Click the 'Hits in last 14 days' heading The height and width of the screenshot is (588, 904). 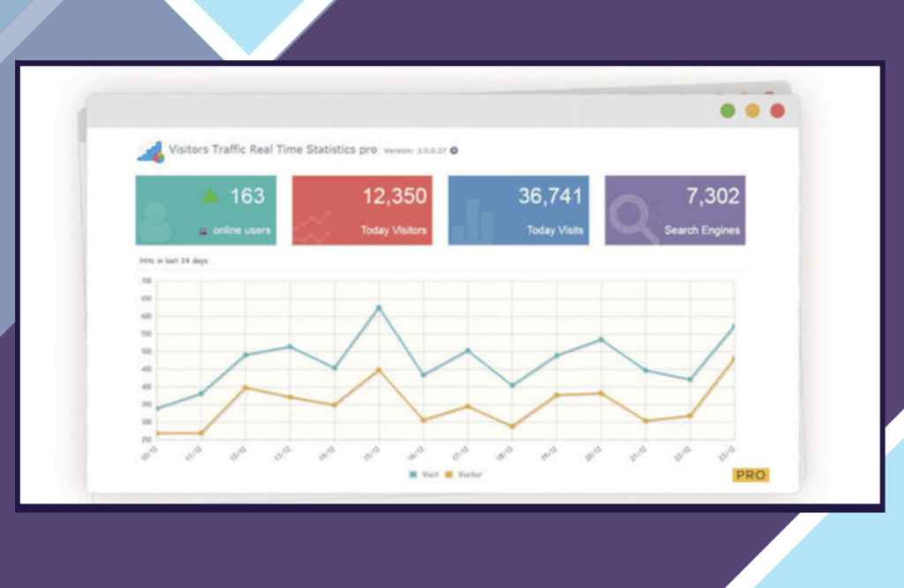tap(173, 261)
